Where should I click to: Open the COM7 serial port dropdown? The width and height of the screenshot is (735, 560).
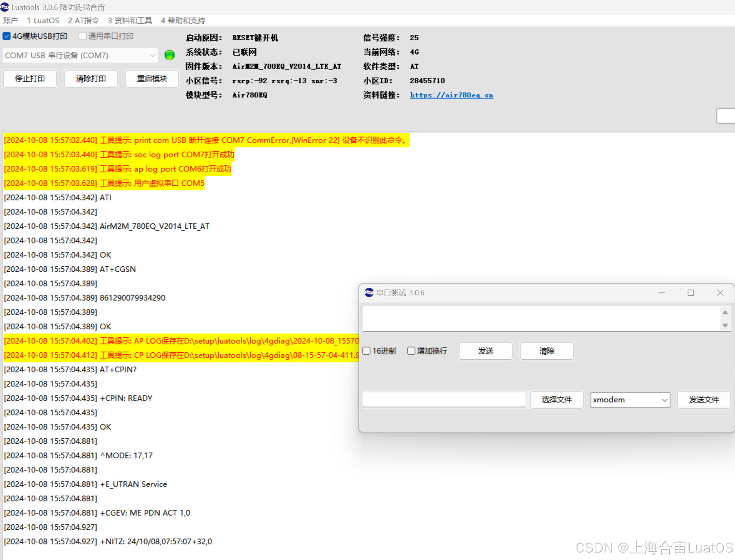click(x=152, y=55)
